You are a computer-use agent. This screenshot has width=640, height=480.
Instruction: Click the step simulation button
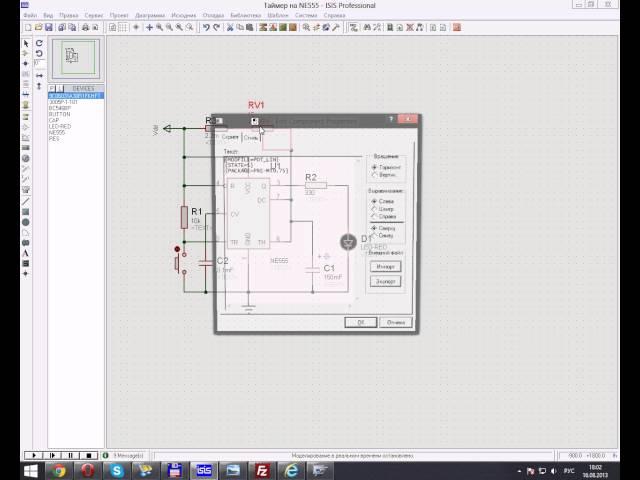coord(52,455)
